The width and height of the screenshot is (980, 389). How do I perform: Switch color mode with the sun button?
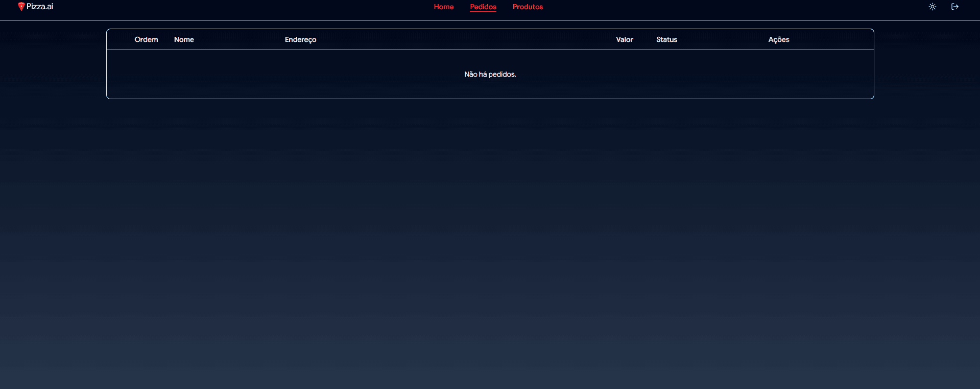[932, 7]
